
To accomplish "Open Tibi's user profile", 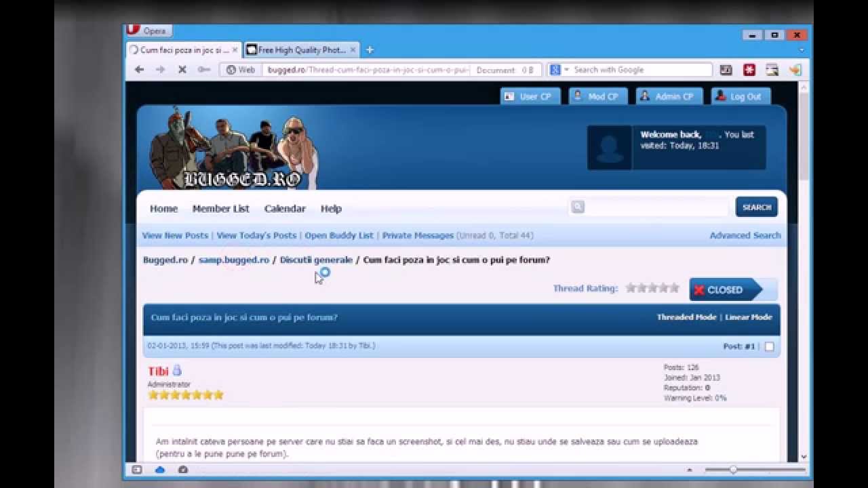I will (x=158, y=371).
